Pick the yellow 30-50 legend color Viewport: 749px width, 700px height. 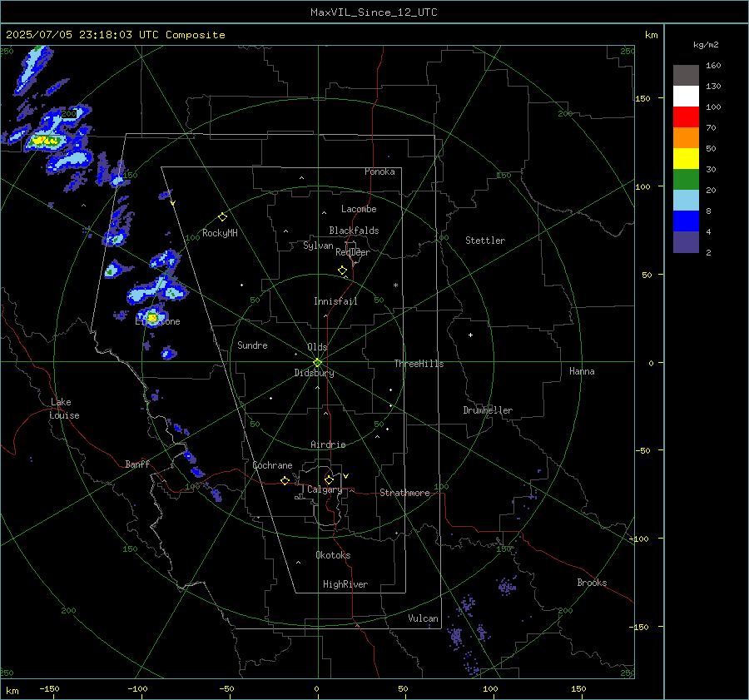[x=686, y=159]
